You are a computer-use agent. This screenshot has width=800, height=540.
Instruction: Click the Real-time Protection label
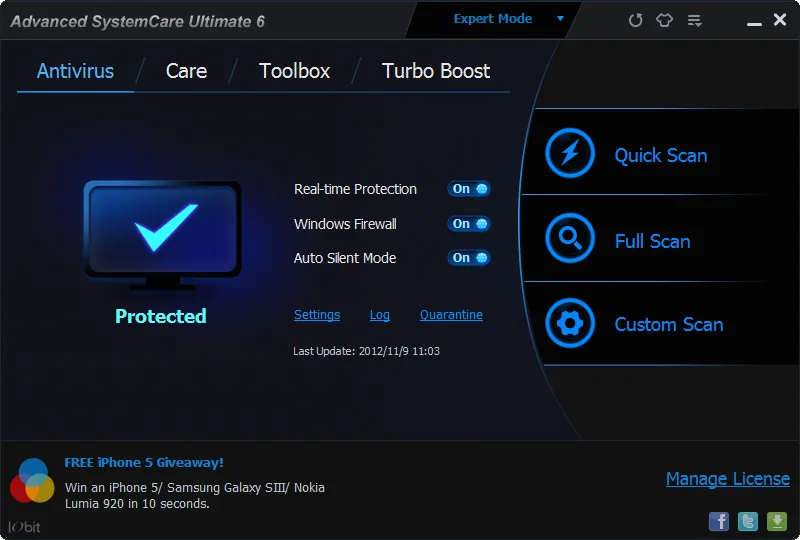tap(355, 189)
